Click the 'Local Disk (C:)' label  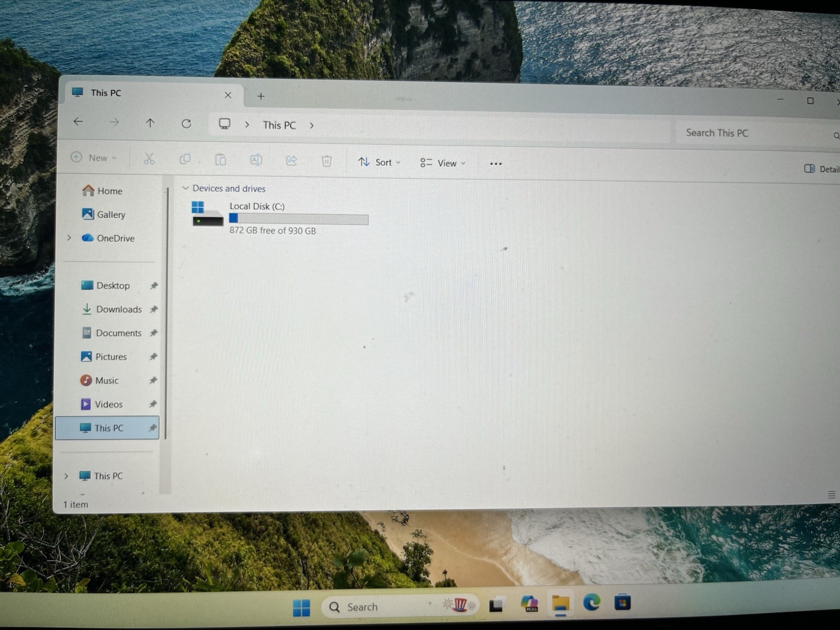pos(257,206)
